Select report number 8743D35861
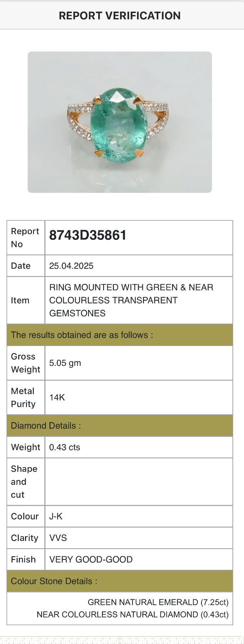This screenshot has width=244, height=644. [88, 235]
